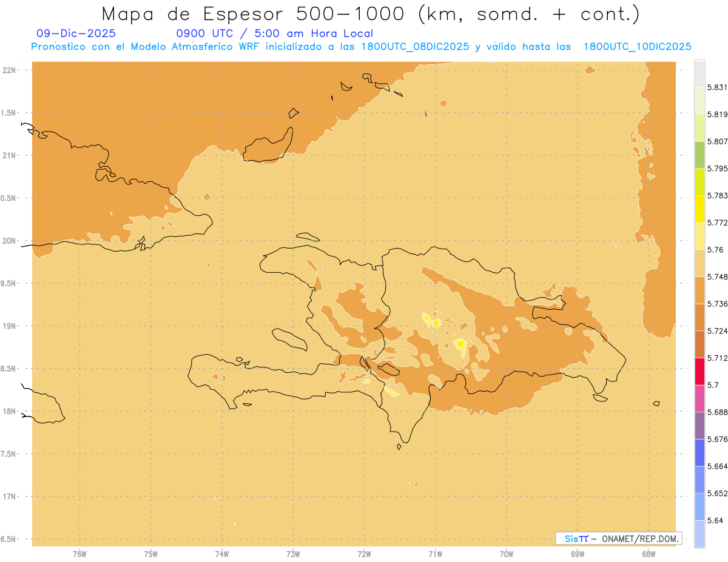The width and height of the screenshot is (728, 562).
Task: Click the legend value 5.772
Action: 718,222
